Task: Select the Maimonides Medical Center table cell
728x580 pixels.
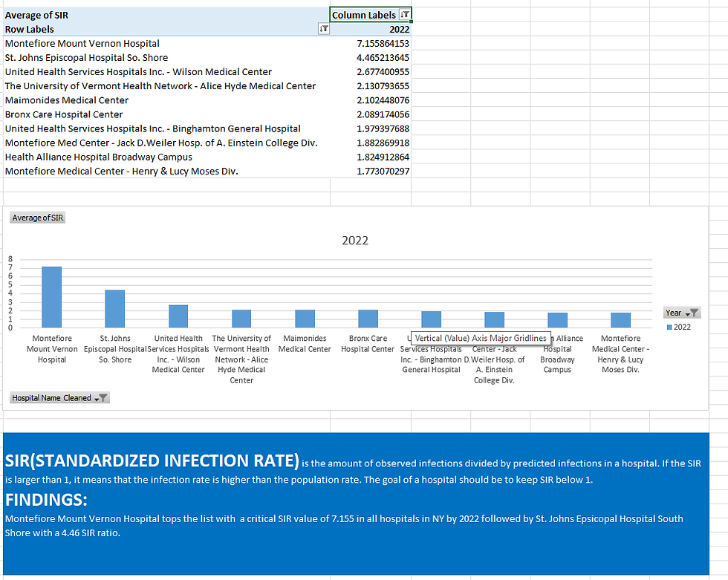Action: point(166,100)
